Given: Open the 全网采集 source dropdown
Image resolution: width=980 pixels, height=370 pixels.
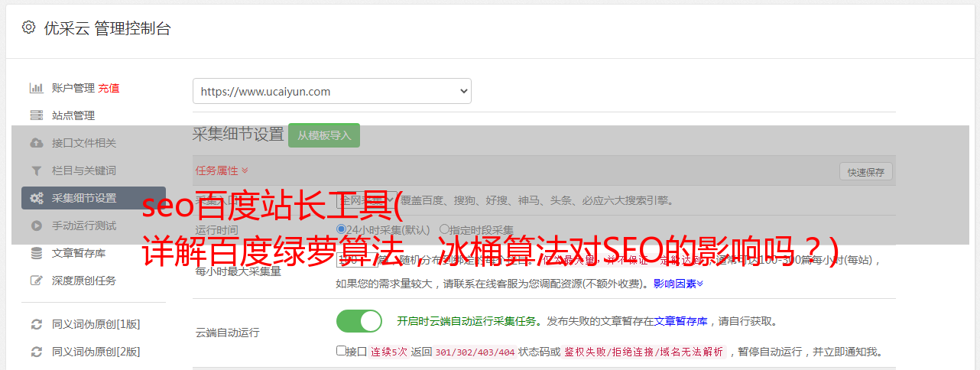Looking at the screenshot, I should click(x=368, y=200).
